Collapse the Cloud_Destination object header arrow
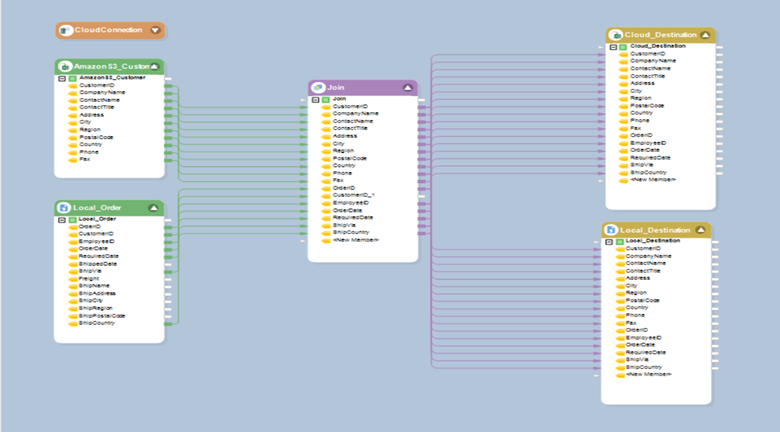Image resolution: width=780 pixels, height=432 pixels. coord(705,35)
